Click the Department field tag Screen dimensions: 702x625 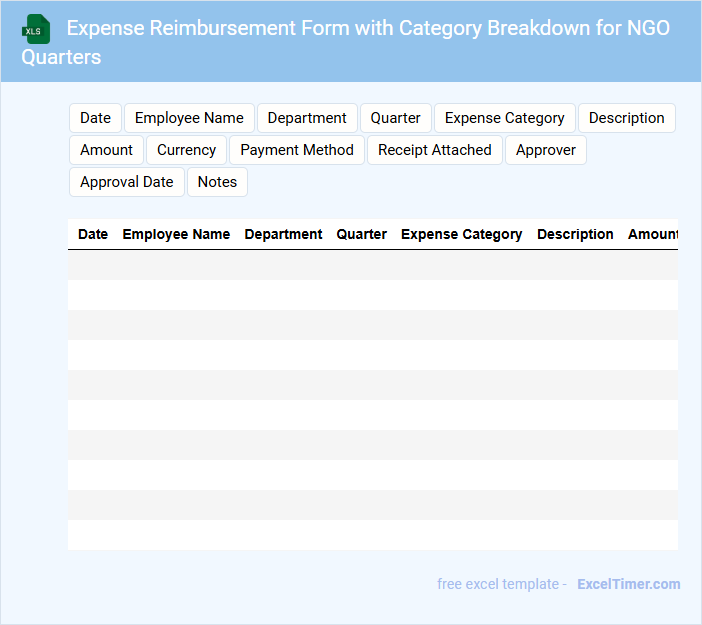click(307, 118)
